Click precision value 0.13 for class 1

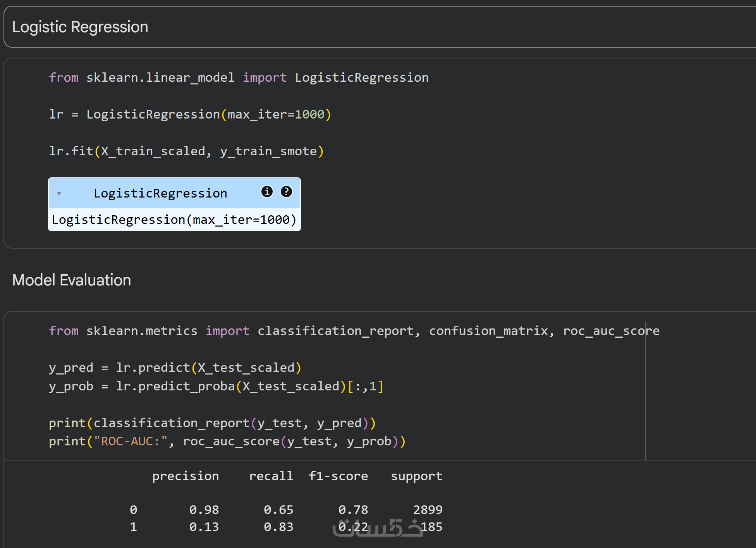pyautogui.click(x=204, y=527)
